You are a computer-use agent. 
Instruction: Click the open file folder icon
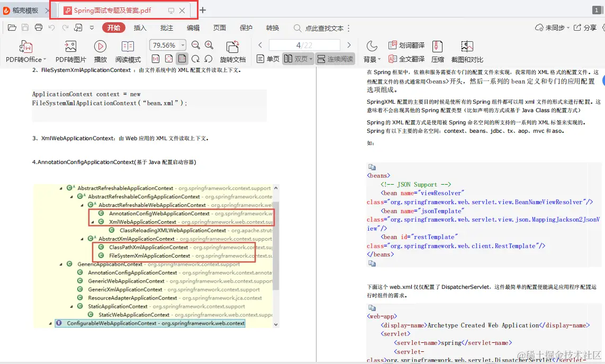[12, 28]
